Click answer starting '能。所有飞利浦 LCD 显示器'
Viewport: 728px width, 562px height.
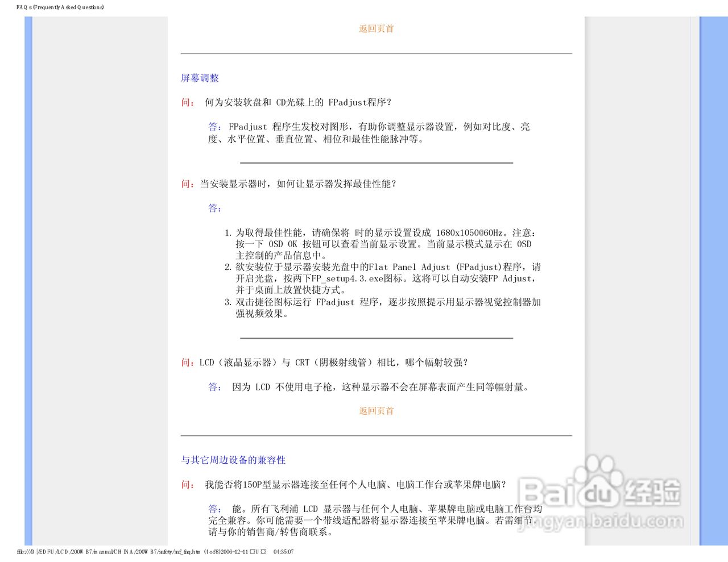click(375, 521)
